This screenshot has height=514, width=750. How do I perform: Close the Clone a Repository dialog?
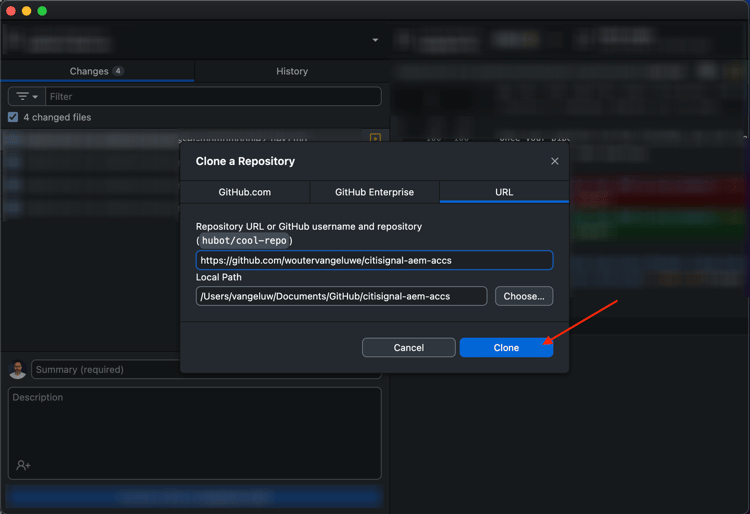click(x=554, y=161)
